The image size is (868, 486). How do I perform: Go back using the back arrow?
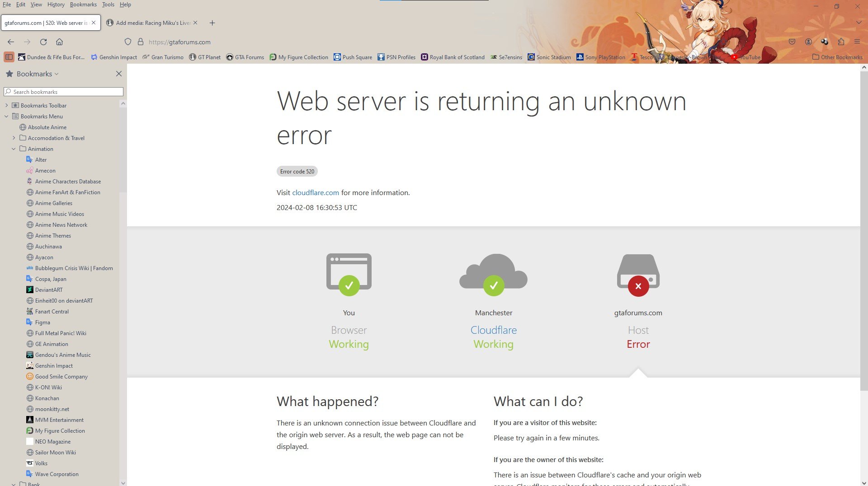point(11,42)
